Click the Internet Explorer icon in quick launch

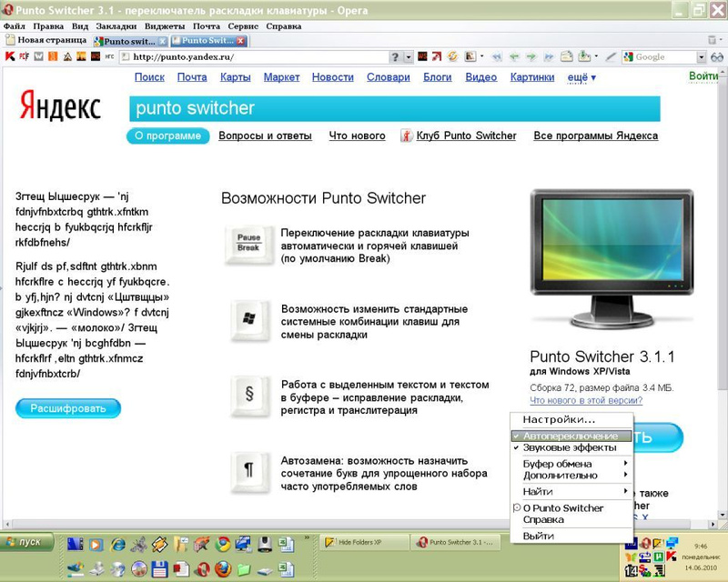click(117, 545)
